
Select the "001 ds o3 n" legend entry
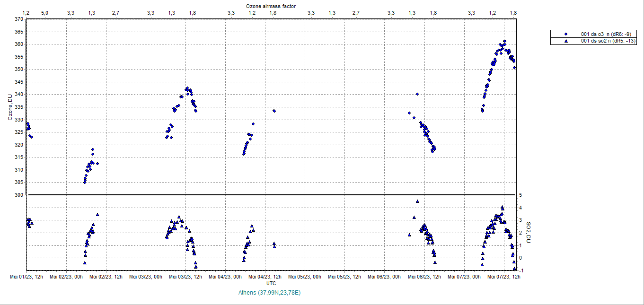coord(608,34)
